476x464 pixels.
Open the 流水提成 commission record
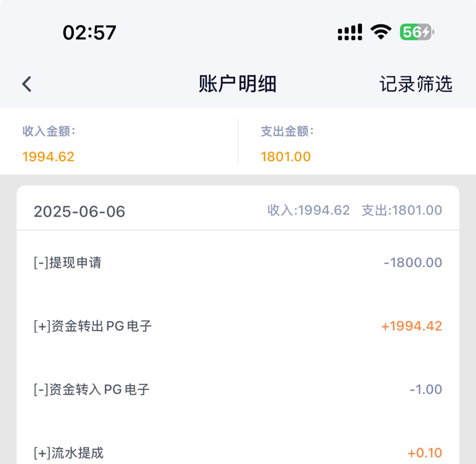(68, 453)
